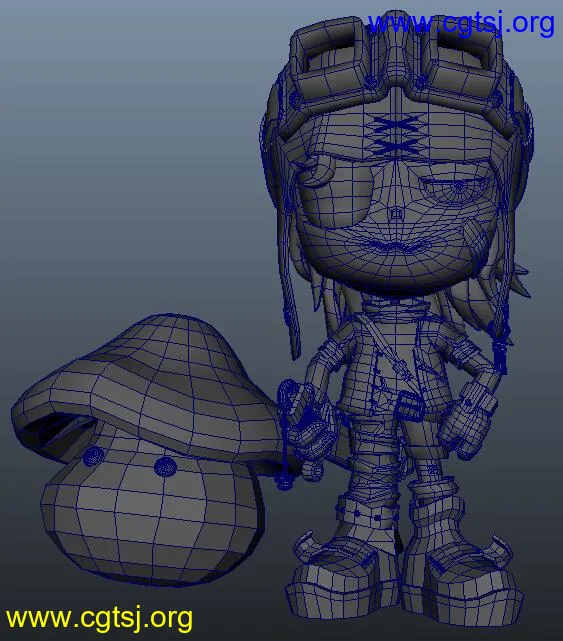The image size is (563, 641).
Task: Select the character's nose
Action: pos(395,213)
